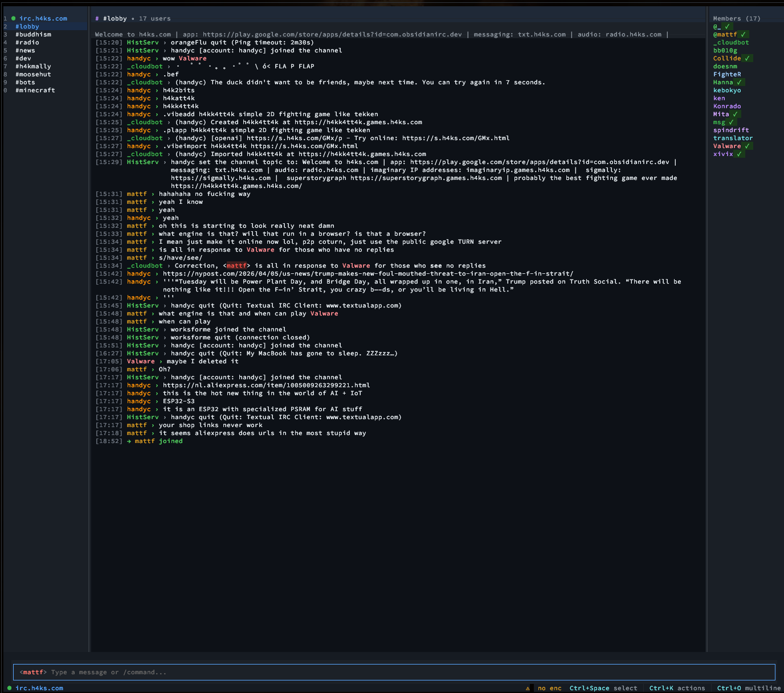Toggle multiline mode via Ctrl+O hint

click(749, 688)
